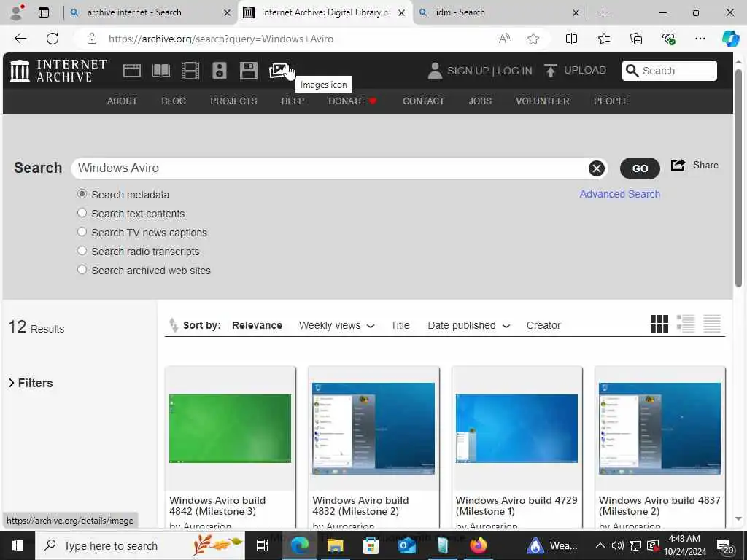Screen dimensions: 747x560
Task: Open File Explorer from taskbar
Action: [336, 545]
